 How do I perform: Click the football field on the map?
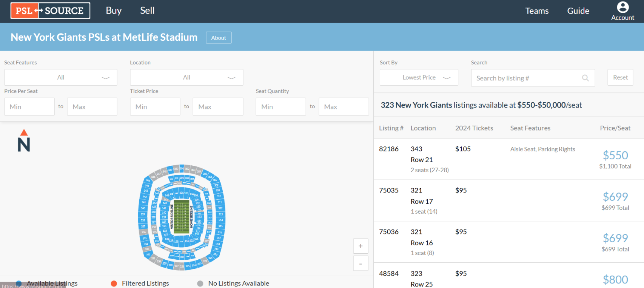pos(181,217)
